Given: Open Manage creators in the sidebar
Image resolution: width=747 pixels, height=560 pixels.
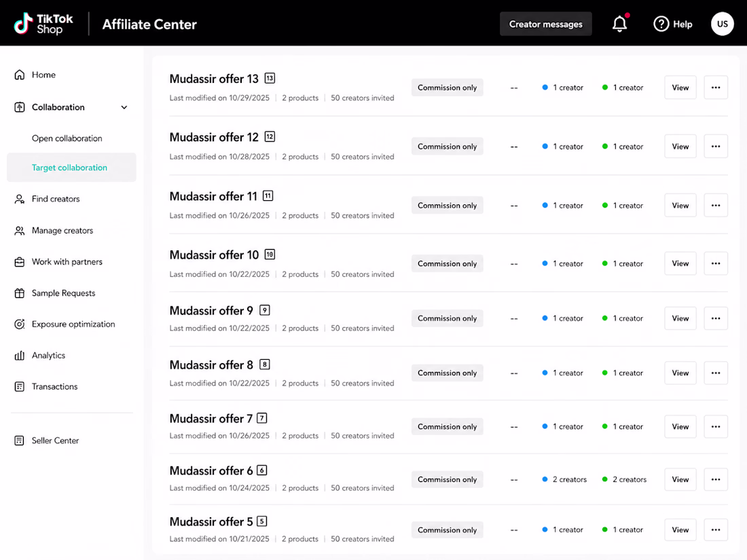Looking at the screenshot, I should (x=62, y=231).
